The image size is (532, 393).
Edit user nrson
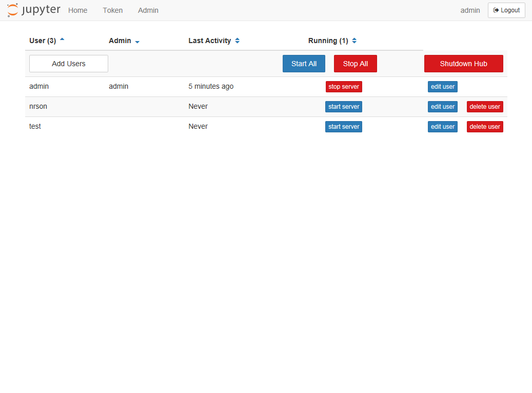(x=442, y=107)
